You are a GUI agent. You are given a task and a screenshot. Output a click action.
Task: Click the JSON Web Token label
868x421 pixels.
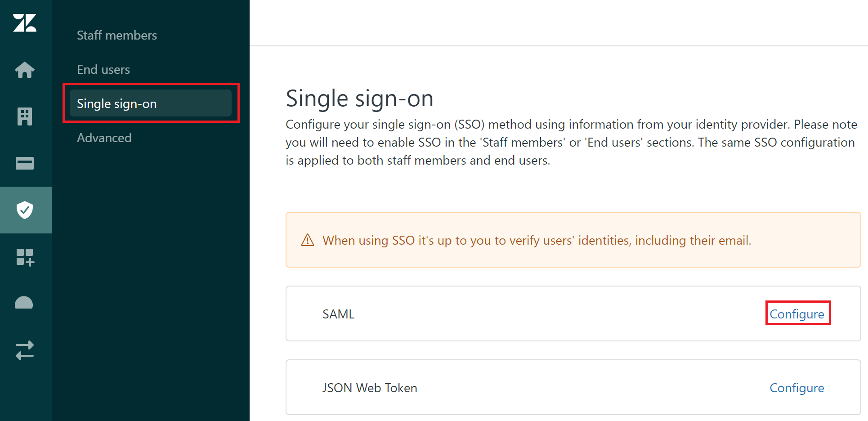pos(370,388)
